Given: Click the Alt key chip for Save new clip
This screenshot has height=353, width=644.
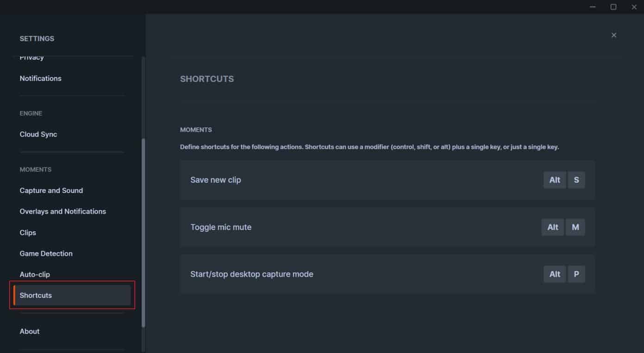Looking at the screenshot, I should tap(554, 180).
